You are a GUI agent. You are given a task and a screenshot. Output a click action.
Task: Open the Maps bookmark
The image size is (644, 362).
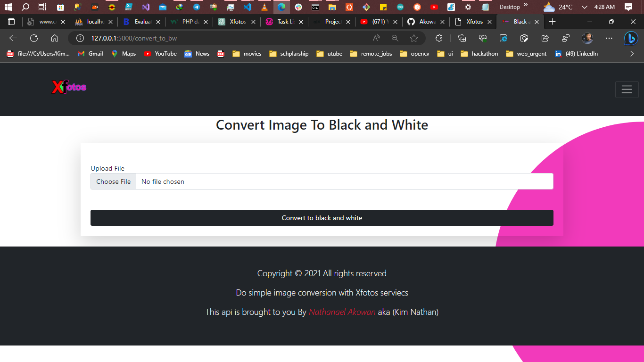tap(124, 54)
